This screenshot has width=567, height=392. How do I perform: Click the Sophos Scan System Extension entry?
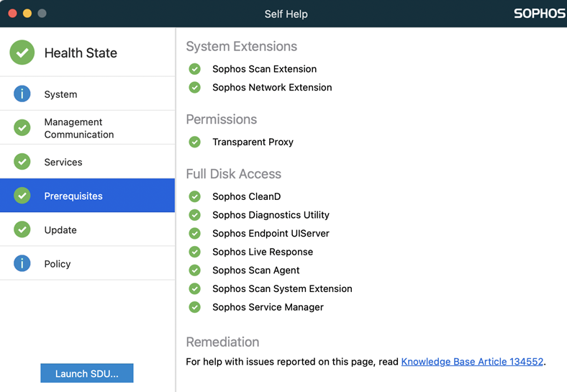pos(282,288)
